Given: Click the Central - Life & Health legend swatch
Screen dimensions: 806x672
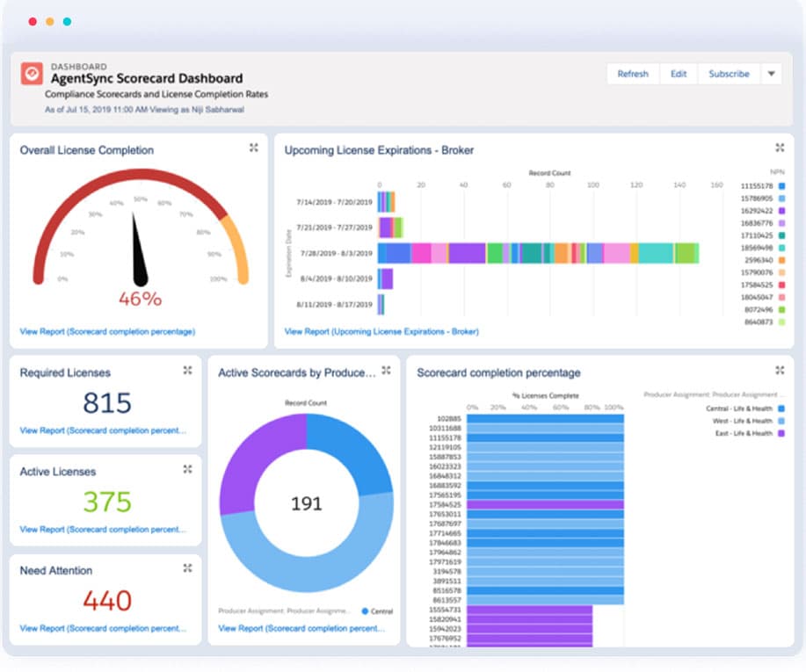Looking at the screenshot, I should 781,408.
